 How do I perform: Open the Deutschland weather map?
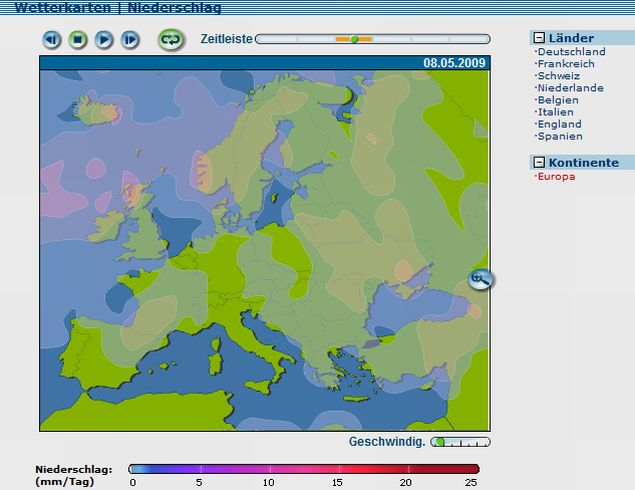(x=571, y=52)
